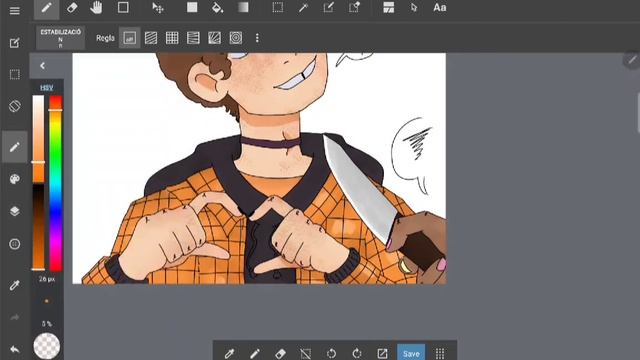Click the orange brush size preview dot
The height and width of the screenshot is (360, 640).
[x=47, y=301]
